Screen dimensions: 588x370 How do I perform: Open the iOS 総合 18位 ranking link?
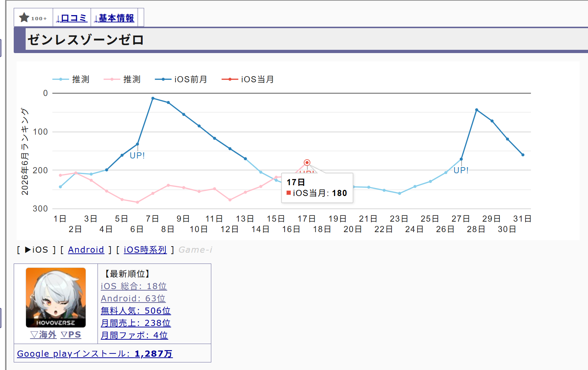(x=134, y=286)
